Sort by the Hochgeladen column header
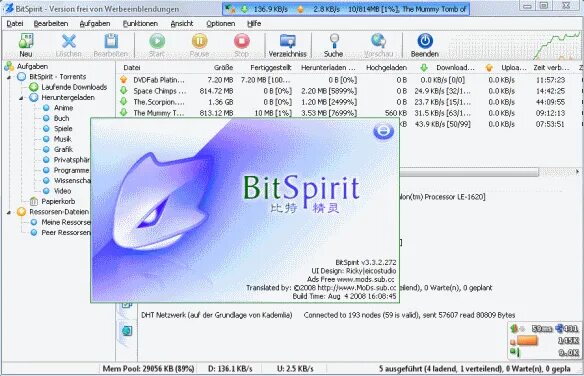Image resolution: width=584 pixels, height=376 pixels. point(386,68)
